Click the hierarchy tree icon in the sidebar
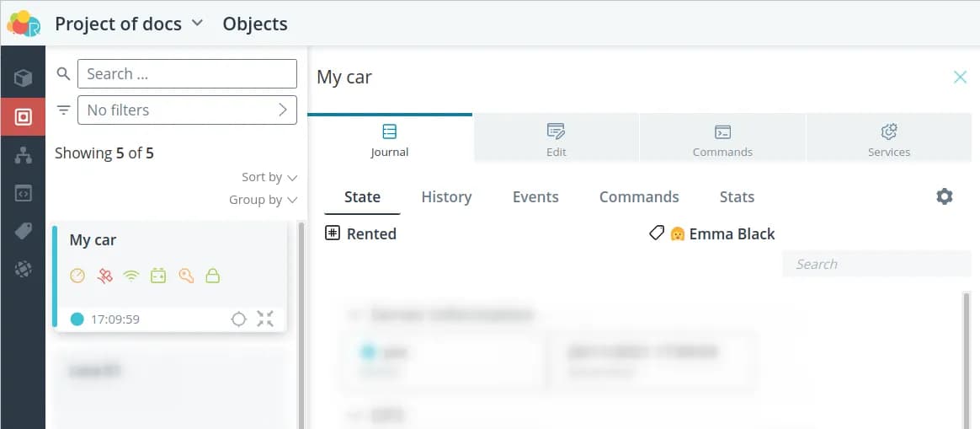The width and height of the screenshot is (980, 429). pyautogui.click(x=23, y=155)
